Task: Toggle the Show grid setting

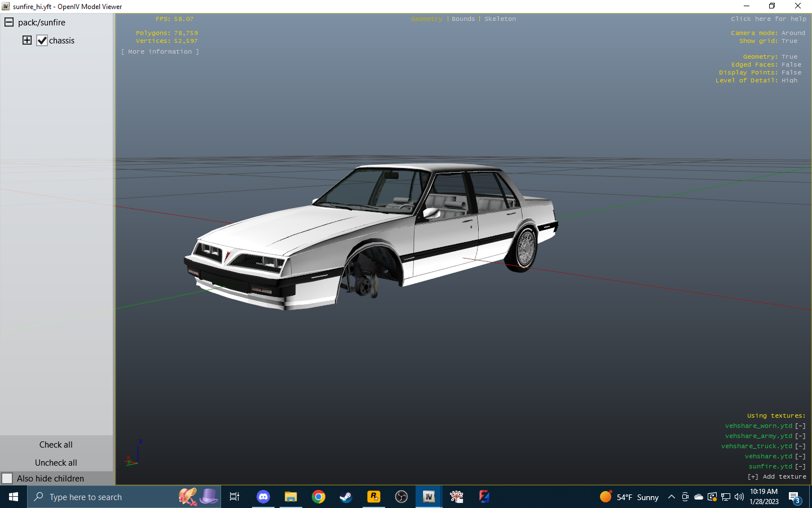Action: pyautogui.click(x=769, y=41)
